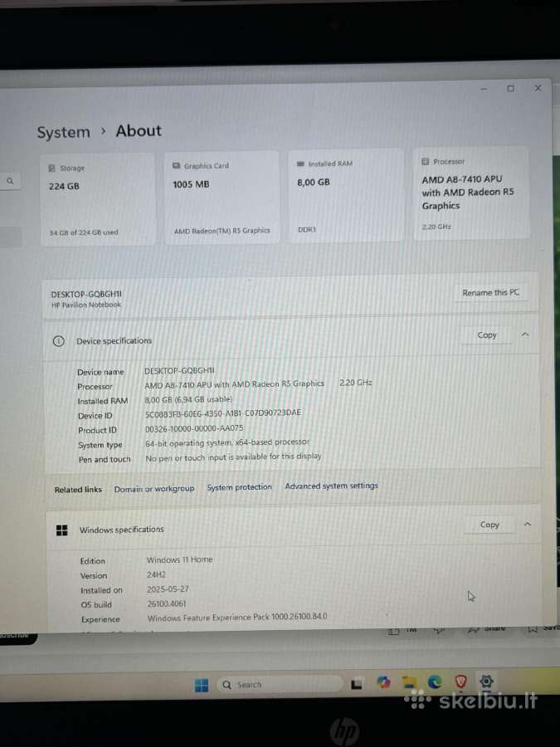Click the 54 GB of 224 GB used text

84,232
